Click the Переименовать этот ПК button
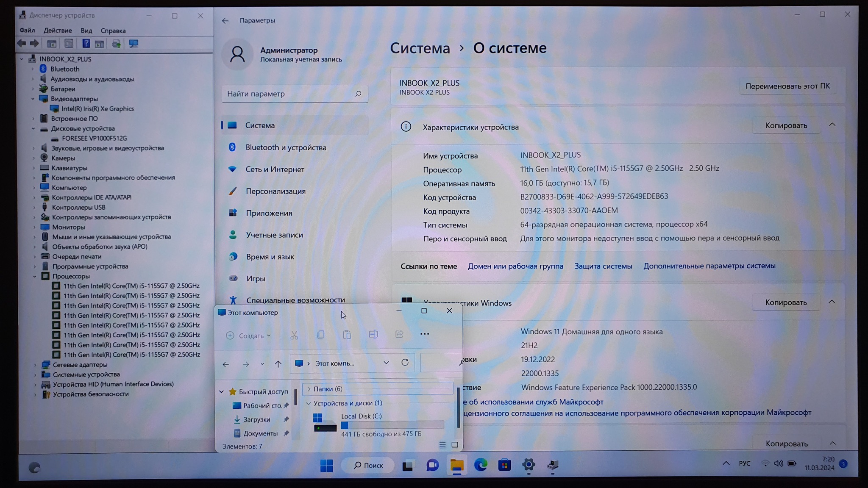The height and width of the screenshot is (488, 868). coord(787,86)
